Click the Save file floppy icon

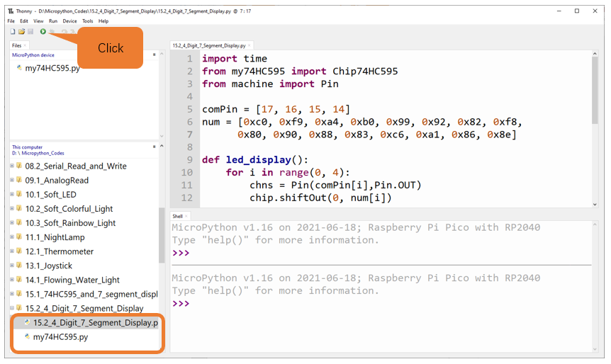point(30,32)
